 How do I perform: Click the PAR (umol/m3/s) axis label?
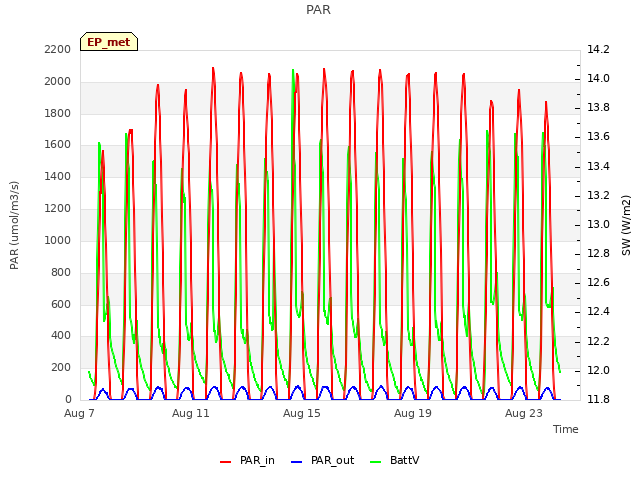pyautogui.click(x=14, y=225)
